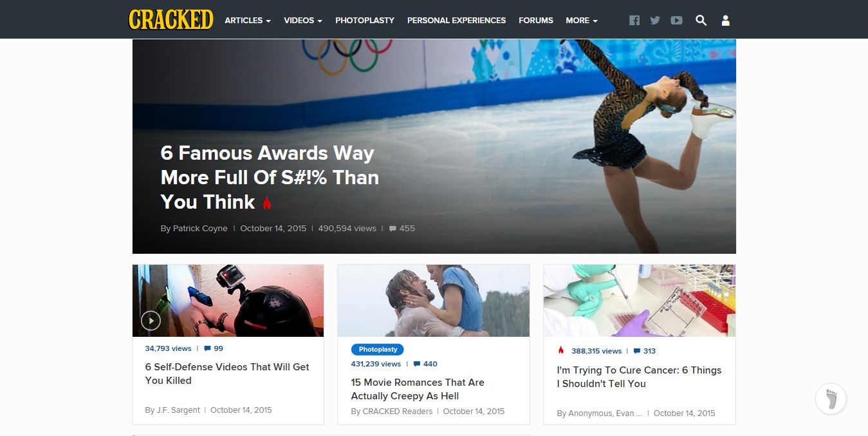
Task: Open author Patrick Coyne's link
Action: (200, 228)
